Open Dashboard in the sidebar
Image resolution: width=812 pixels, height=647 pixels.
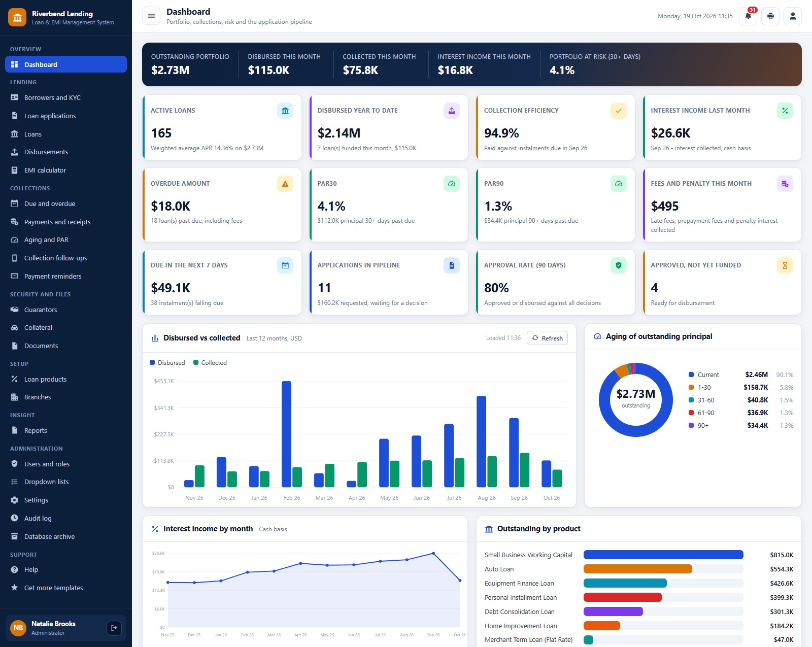tap(66, 64)
